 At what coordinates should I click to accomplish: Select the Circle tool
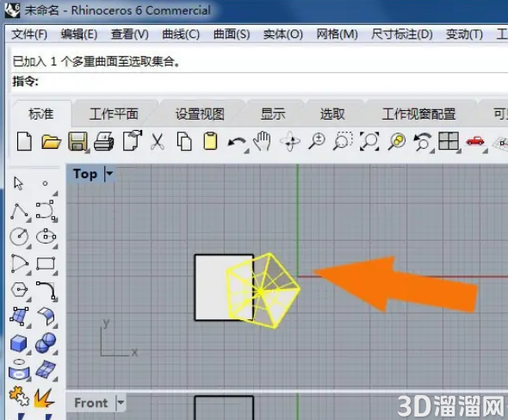click(20, 237)
